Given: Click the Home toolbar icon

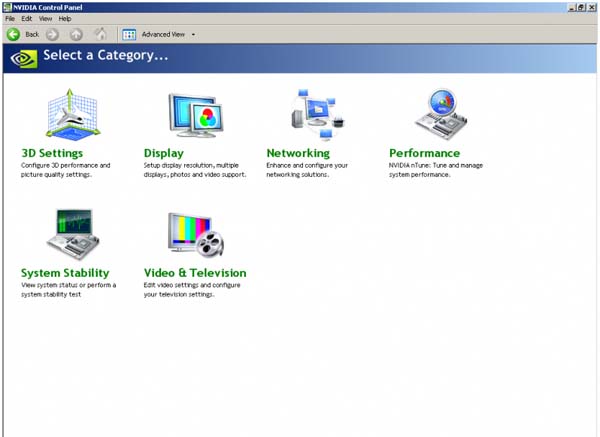Looking at the screenshot, I should [101, 34].
